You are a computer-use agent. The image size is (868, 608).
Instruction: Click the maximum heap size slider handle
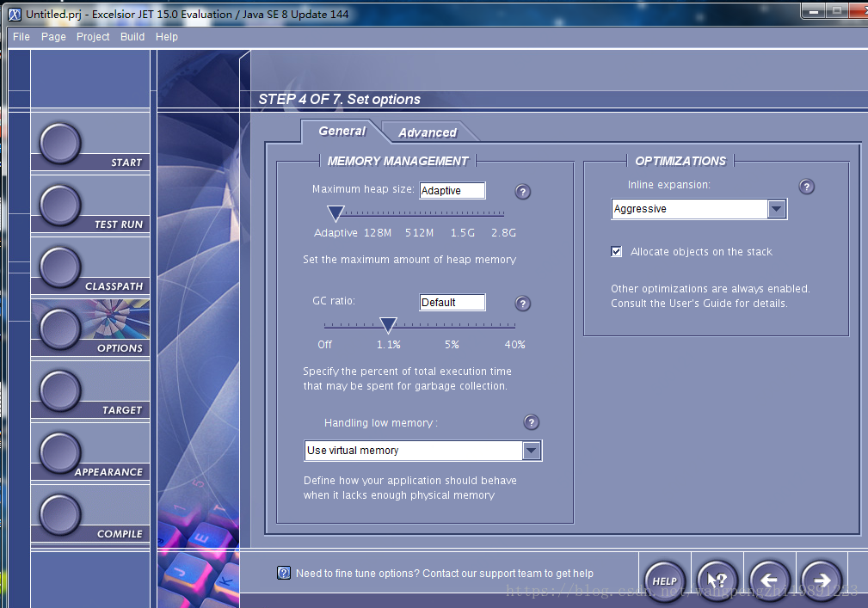[x=336, y=213]
